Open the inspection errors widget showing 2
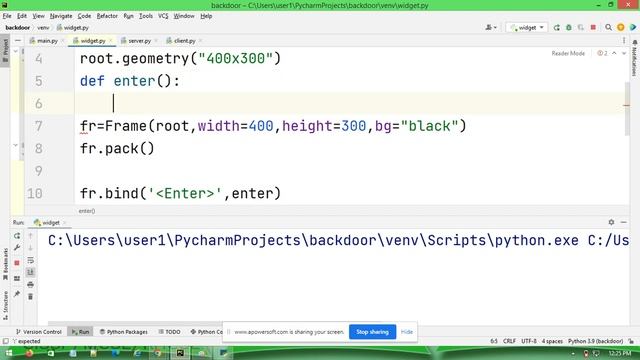The image size is (640, 360). pos(602,53)
